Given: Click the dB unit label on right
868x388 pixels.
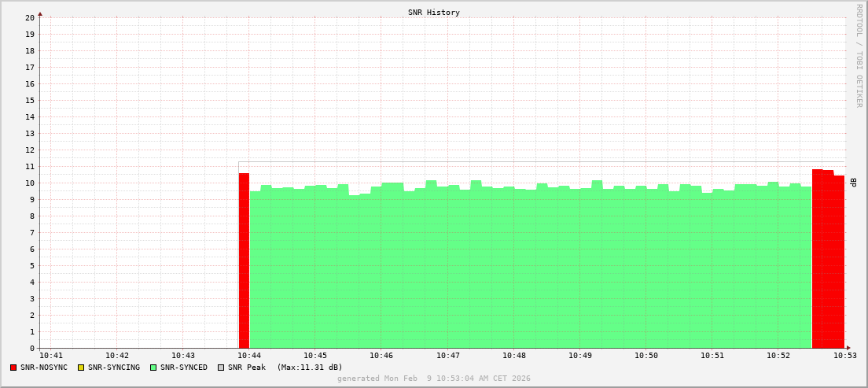Looking at the screenshot, I should pyautogui.click(x=852, y=183).
